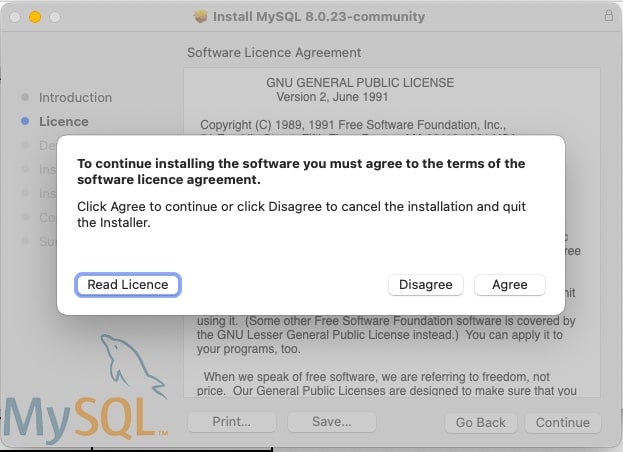Image resolution: width=623 pixels, height=452 pixels.
Task: Click the grey bullet beside Introduction
Action: (x=25, y=97)
